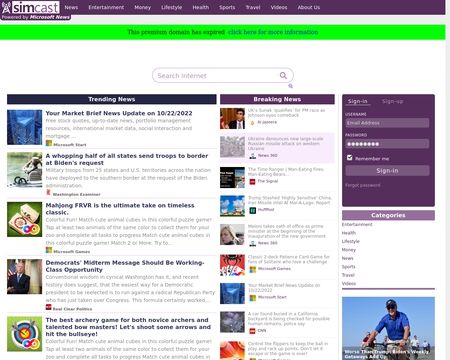Click the Forgot password link
The height and width of the screenshot is (360, 450).
(363, 185)
